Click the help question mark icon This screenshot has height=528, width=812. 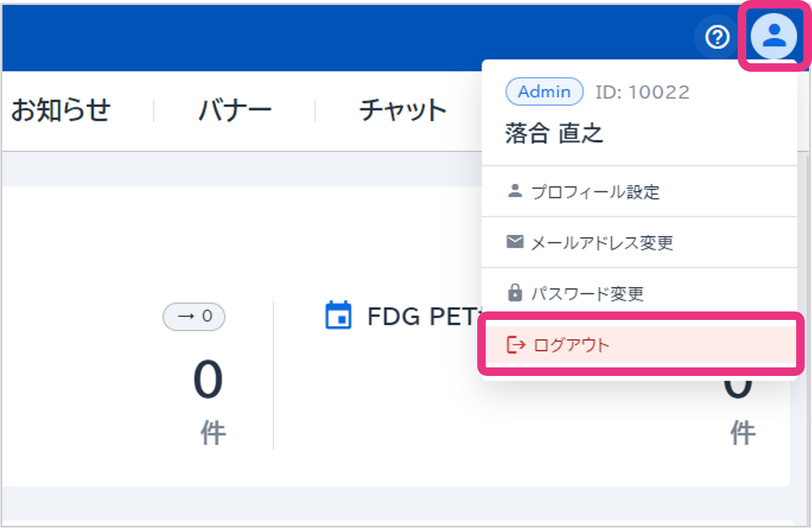coord(718,38)
